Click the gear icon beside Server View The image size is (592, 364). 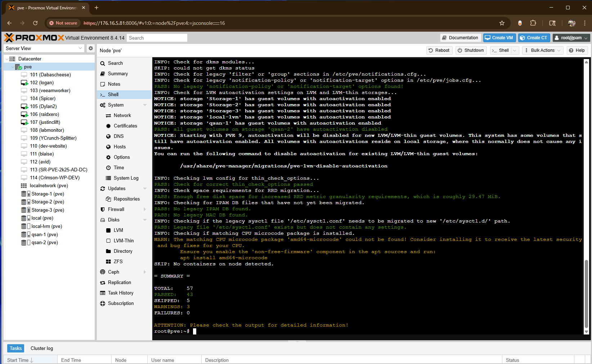click(91, 48)
